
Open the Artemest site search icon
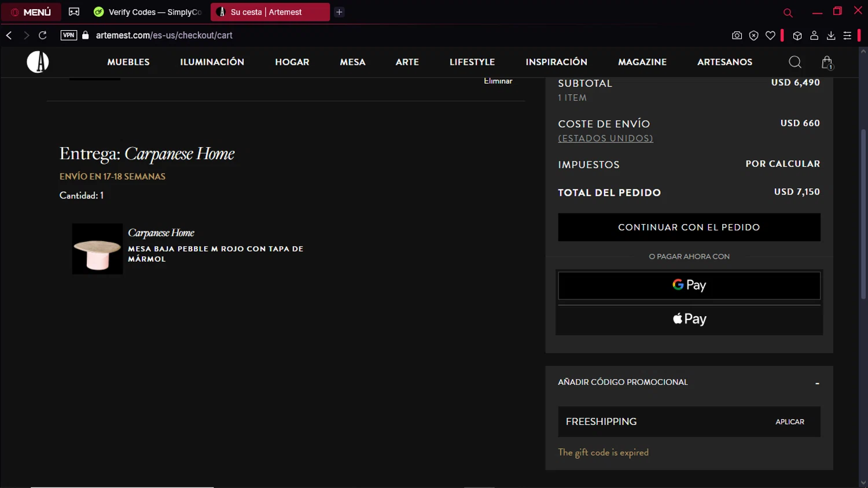795,62
